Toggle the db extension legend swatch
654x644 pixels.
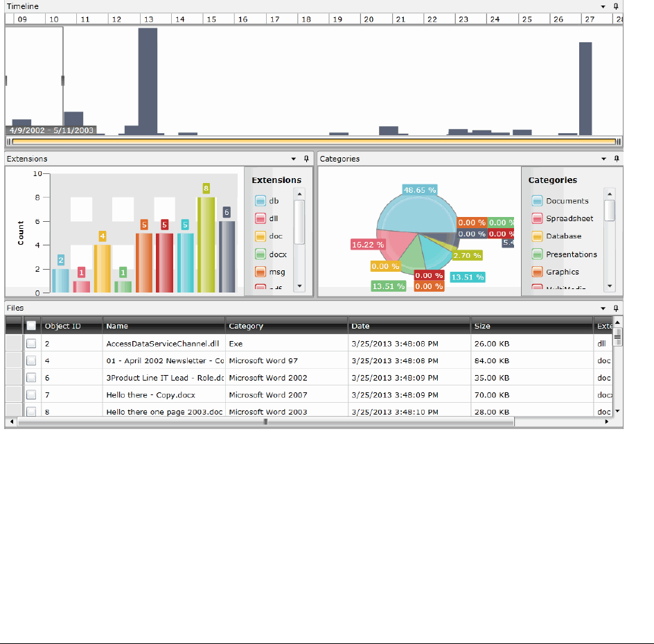tap(260, 201)
